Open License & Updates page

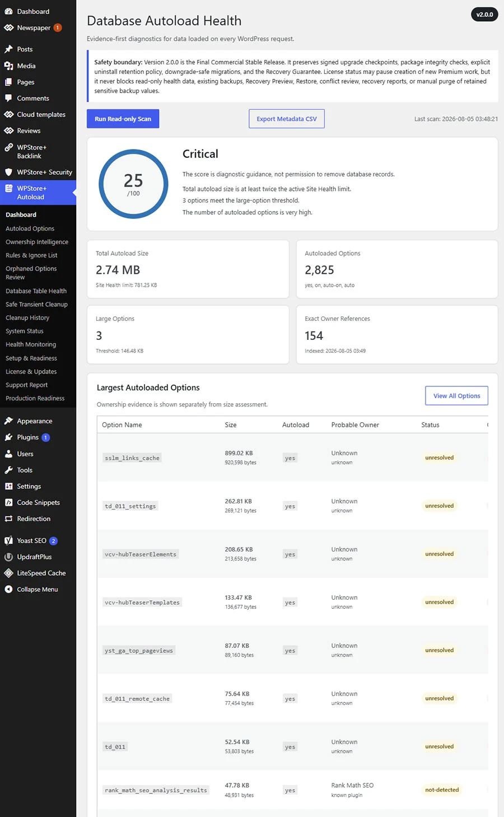tap(31, 372)
